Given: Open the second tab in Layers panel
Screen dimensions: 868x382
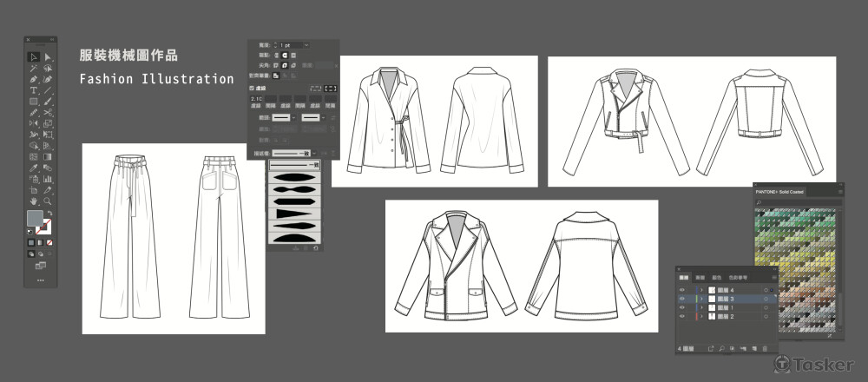Looking at the screenshot, I should point(700,277).
